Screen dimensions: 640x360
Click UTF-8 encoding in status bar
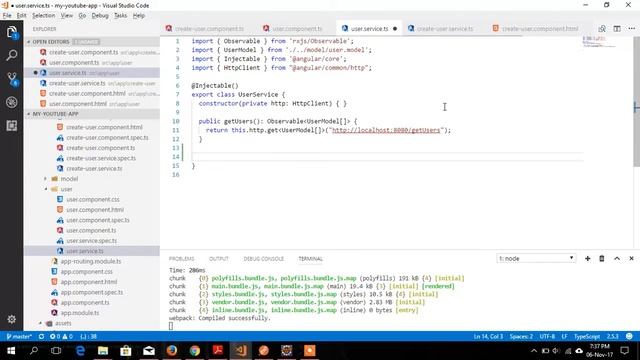(547, 336)
